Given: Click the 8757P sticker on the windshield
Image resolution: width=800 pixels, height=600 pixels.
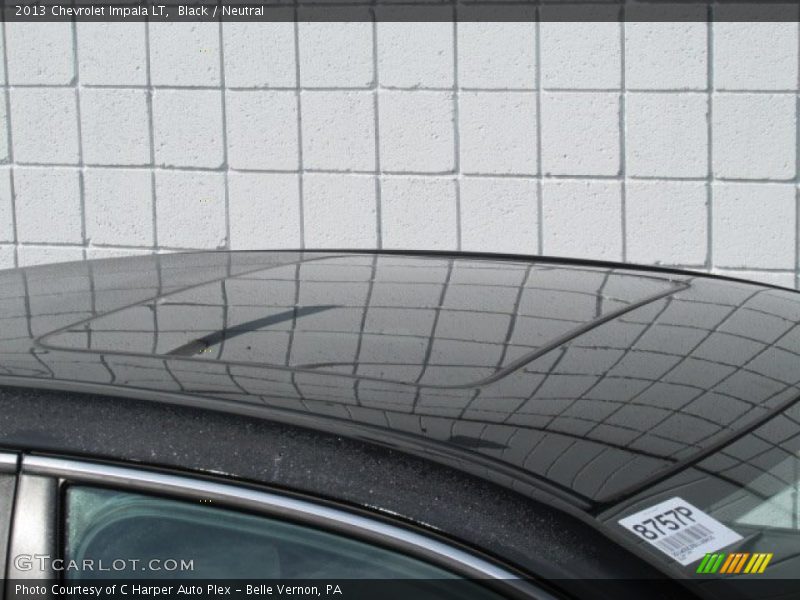Looking at the screenshot, I should pos(680,531).
